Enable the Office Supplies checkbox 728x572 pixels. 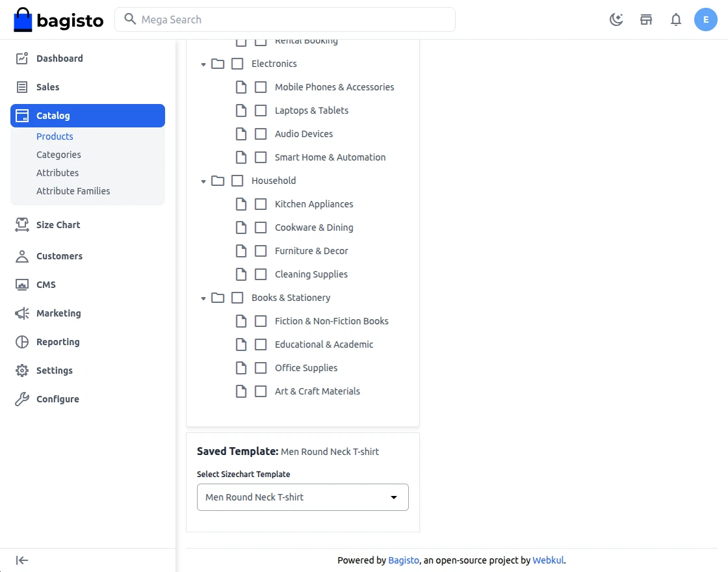(261, 368)
